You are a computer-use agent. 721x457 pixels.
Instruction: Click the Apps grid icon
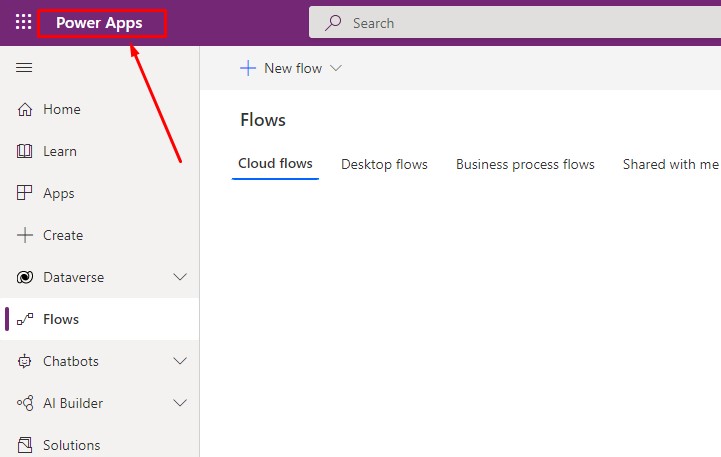pos(25,193)
